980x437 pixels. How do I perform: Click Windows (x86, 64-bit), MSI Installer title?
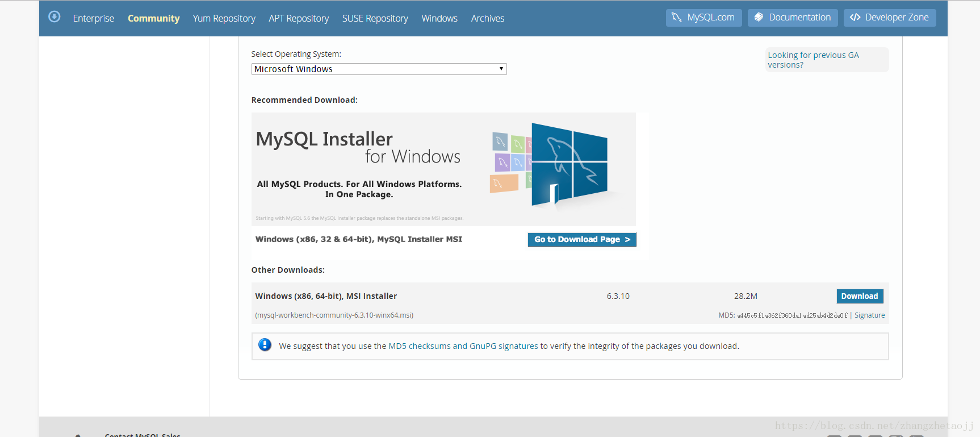326,296
